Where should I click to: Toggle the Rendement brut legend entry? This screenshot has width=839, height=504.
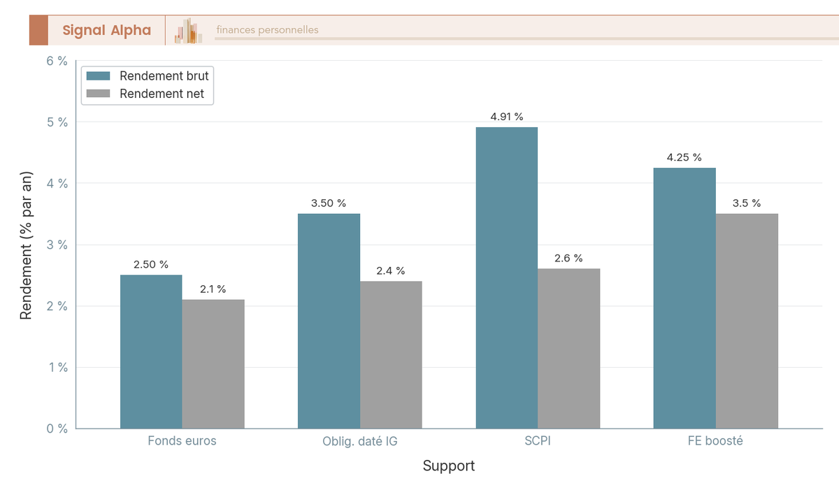(148, 76)
